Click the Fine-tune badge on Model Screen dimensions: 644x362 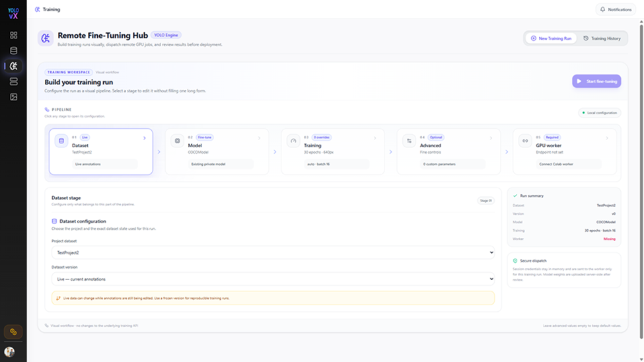pyautogui.click(x=205, y=137)
